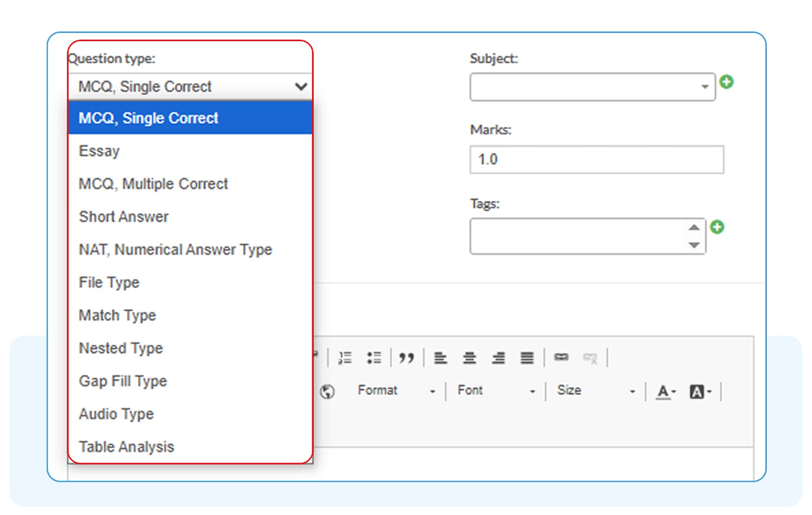Click the language globe icon

pos(327,391)
